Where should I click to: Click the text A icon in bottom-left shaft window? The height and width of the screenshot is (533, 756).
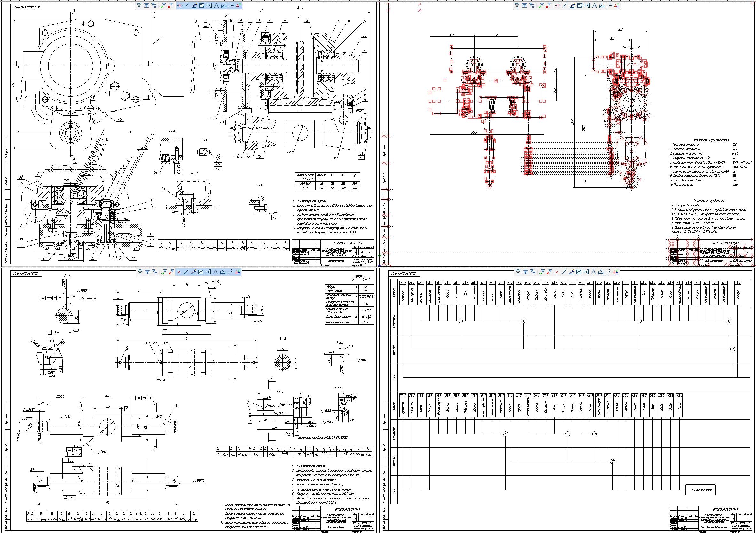(216, 272)
